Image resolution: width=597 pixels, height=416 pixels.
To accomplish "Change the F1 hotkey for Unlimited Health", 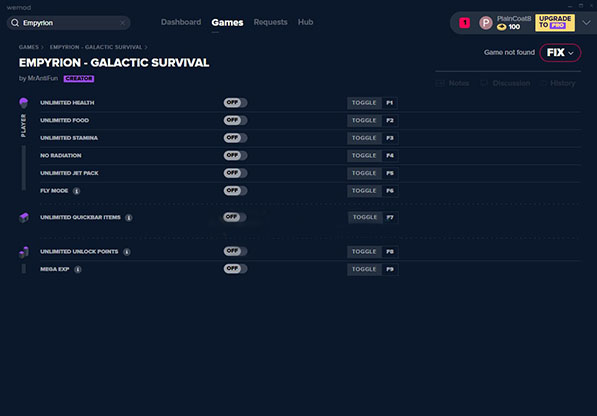I will pos(390,103).
